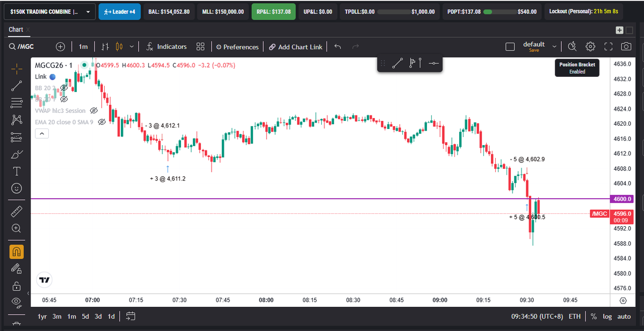Set chart range to 1d

(111, 316)
